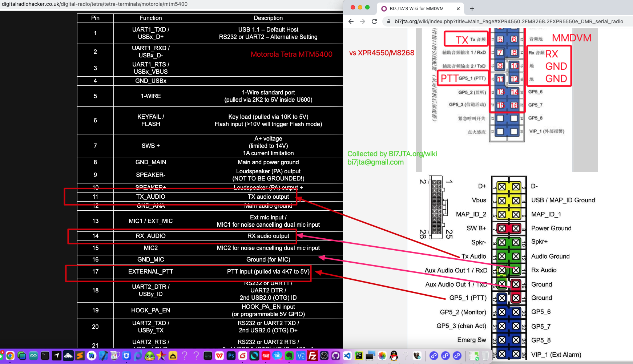Click 'Collected by BI7JTA.org/wiki' text
Viewport: 633px width, 364px height.
(x=392, y=154)
